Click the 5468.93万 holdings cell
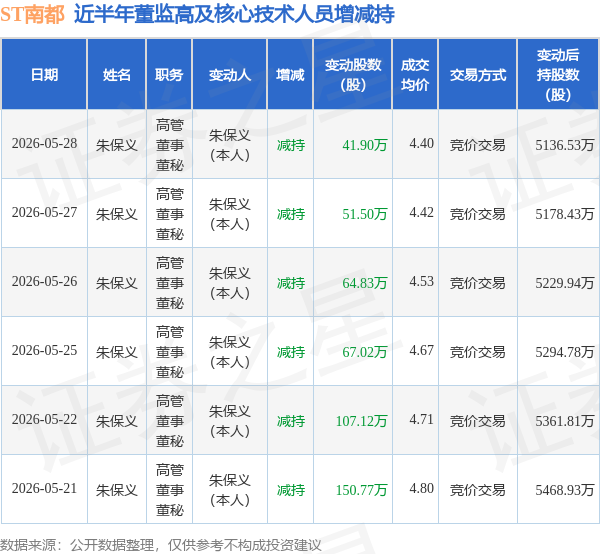600x554 pixels. (x=565, y=490)
